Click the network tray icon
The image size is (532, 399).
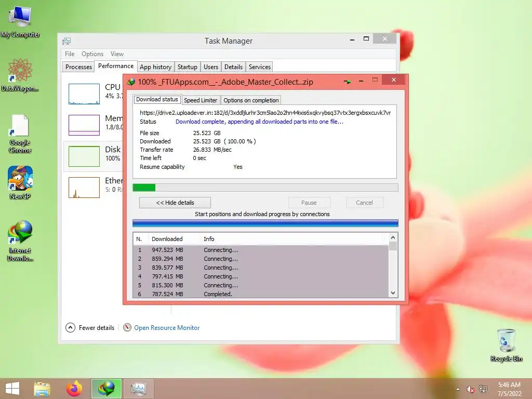click(483, 389)
